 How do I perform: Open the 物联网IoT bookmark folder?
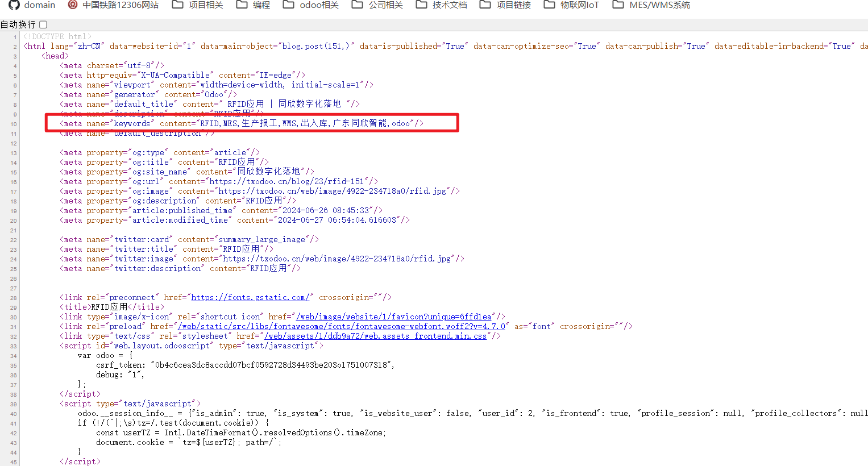pyautogui.click(x=571, y=5)
